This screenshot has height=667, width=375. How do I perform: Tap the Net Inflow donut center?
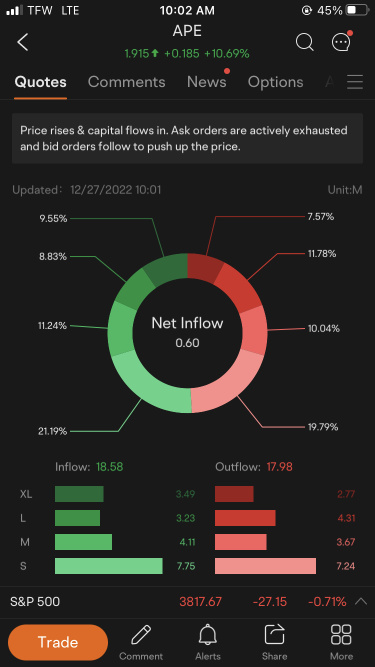(x=188, y=333)
